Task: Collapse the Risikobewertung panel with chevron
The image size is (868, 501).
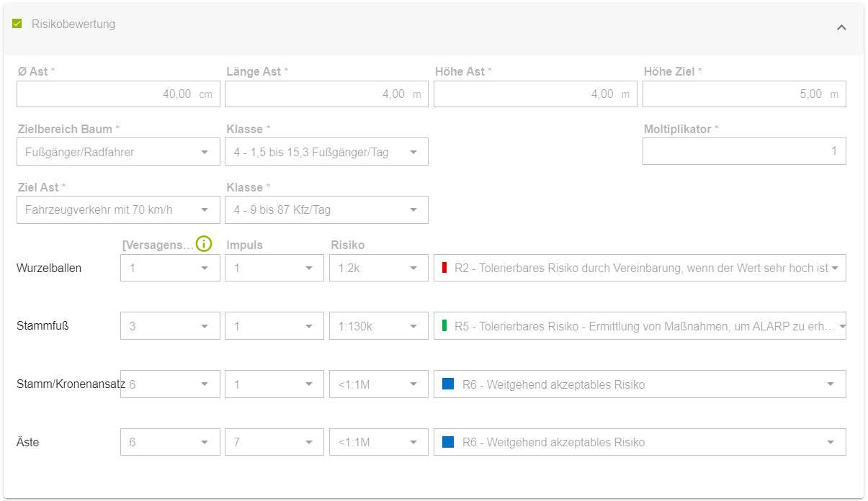Action: (841, 27)
